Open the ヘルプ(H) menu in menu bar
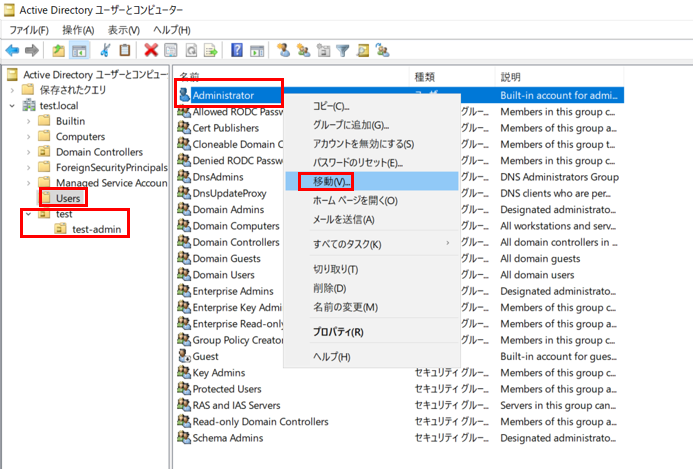Image resolution: width=693 pixels, height=469 pixels. click(172, 30)
